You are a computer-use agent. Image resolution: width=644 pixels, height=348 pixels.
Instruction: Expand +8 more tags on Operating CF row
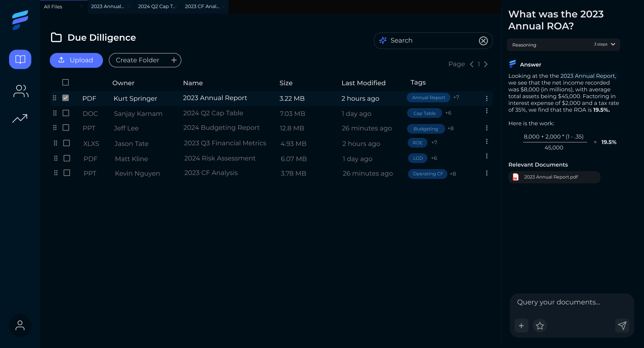pyautogui.click(x=453, y=174)
